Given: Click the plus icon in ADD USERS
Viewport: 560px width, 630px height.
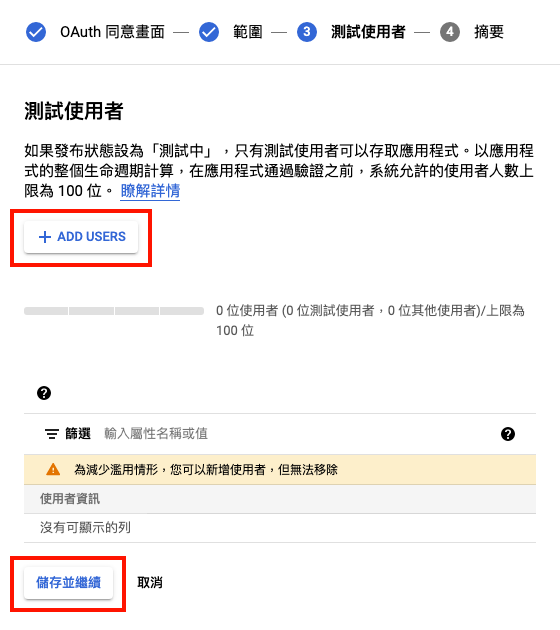Looking at the screenshot, I should coord(45,237).
